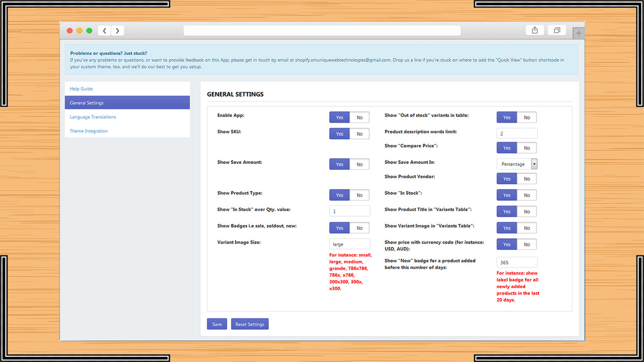The height and width of the screenshot is (362, 644).
Task: Click the Save button
Action: coord(216,323)
